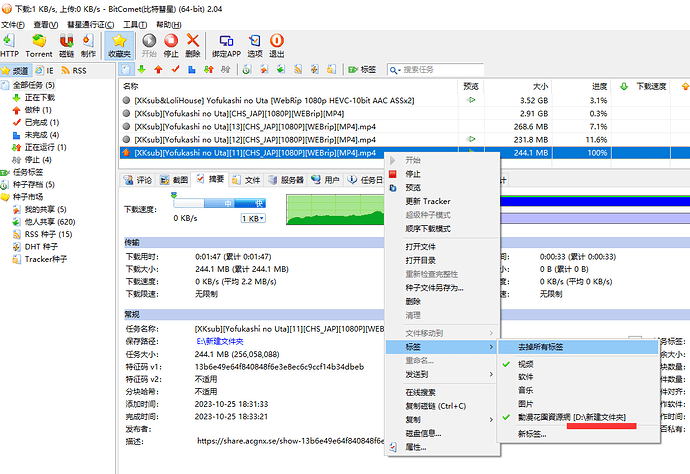Open the 彗星通行证(C) menu
The width and height of the screenshot is (690, 474).
90,25
